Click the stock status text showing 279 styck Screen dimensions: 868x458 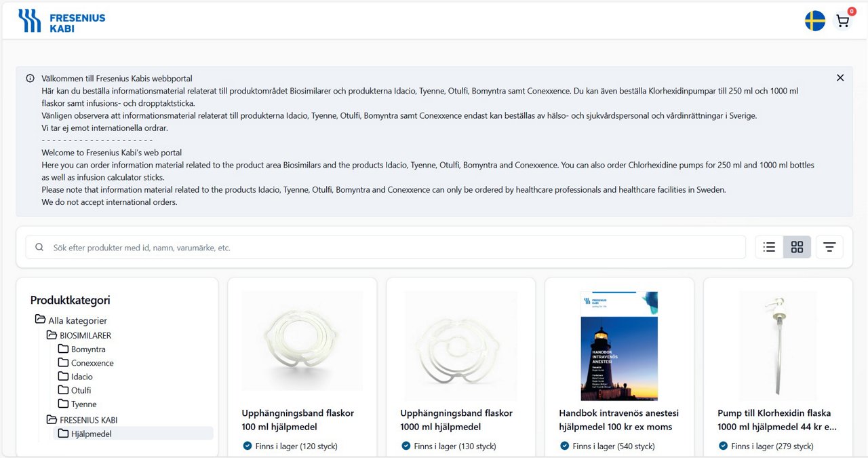pos(772,446)
